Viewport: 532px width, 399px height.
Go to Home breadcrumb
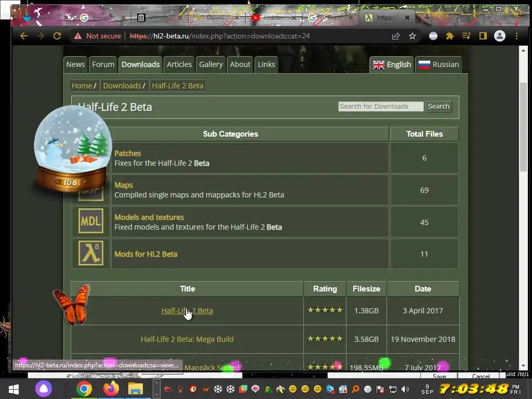point(82,86)
